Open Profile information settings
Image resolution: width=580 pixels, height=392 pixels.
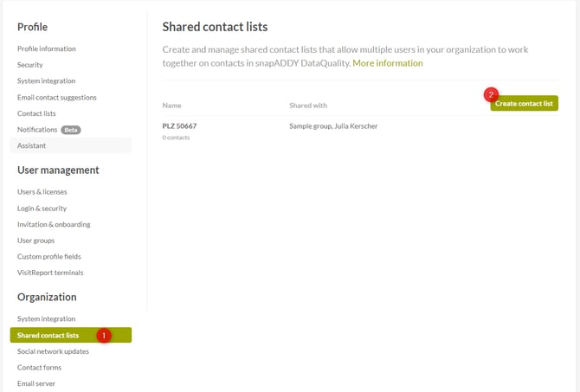(x=46, y=48)
